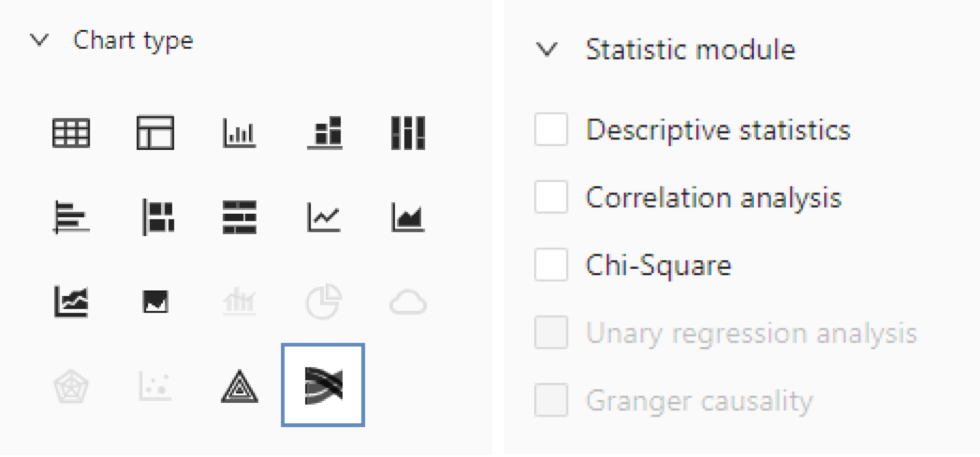Image resolution: width=980 pixels, height=457 pixels.
Task: Select the table chart type icon
Action: [x=71, y=133]
